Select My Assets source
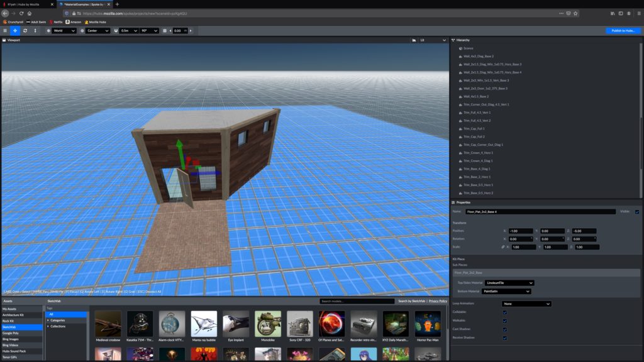This screenshot has width=644, height=362. pos(21,309)
